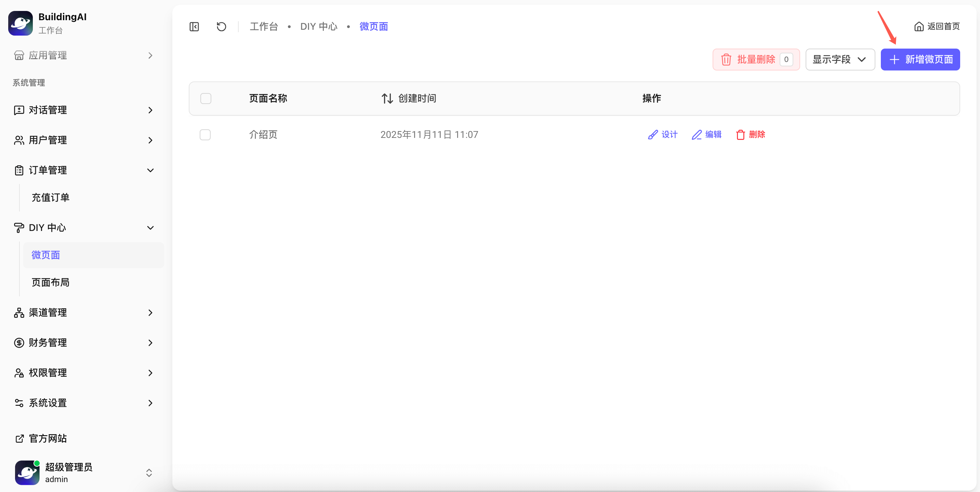Toggle the select-all header checkbox
980x492 pixels.
click(x=206, y=99)
